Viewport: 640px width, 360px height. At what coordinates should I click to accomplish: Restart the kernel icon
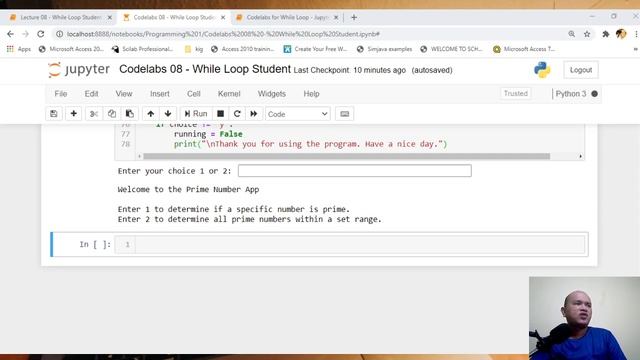click(x=237, y=114)
